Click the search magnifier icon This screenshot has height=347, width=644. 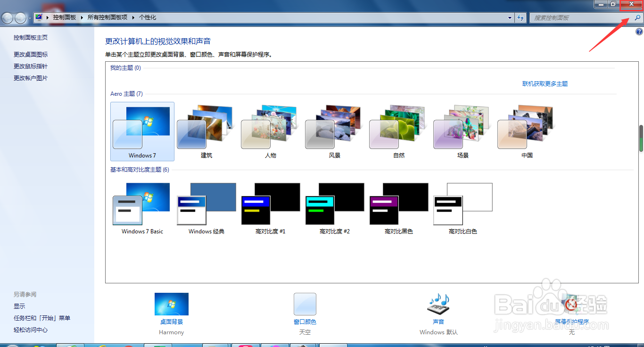(x=637, y=17)
